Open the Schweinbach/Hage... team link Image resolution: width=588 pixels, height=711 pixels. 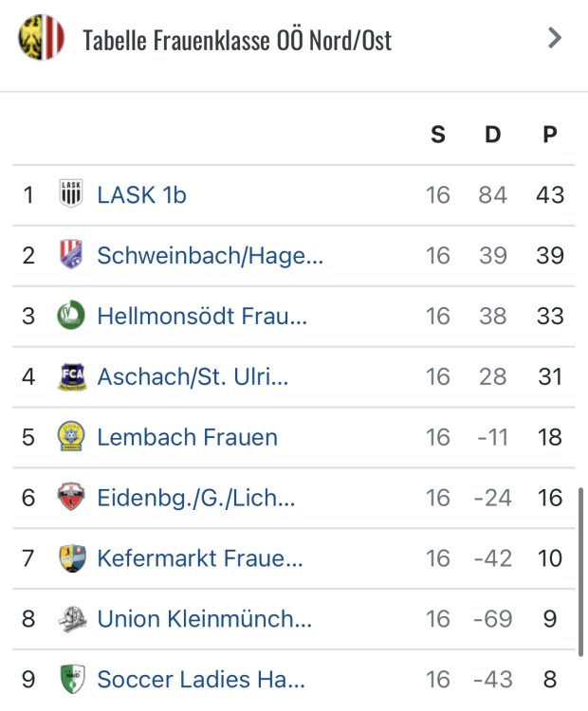[x=211, y=255]
